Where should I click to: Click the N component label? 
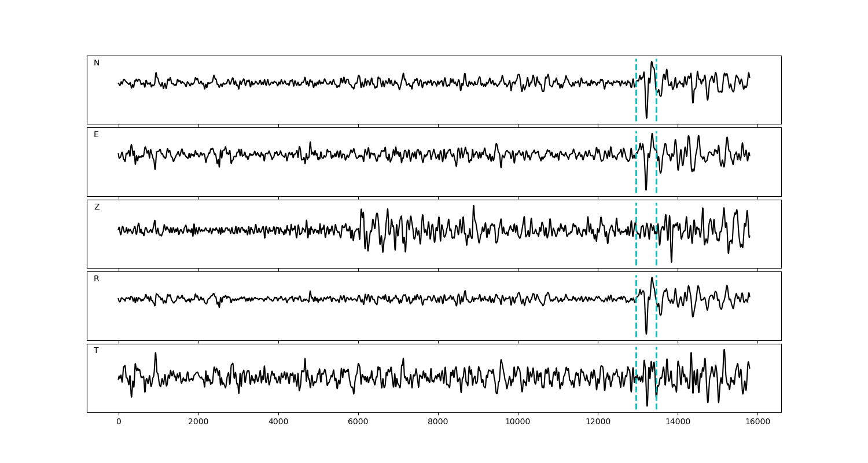pos(97,63)
